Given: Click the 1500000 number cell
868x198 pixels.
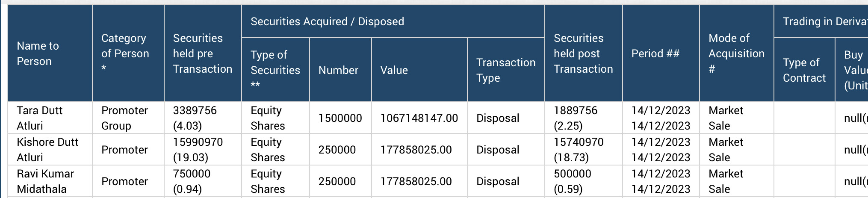Looking at the screenshot, I should coord(340,118).
